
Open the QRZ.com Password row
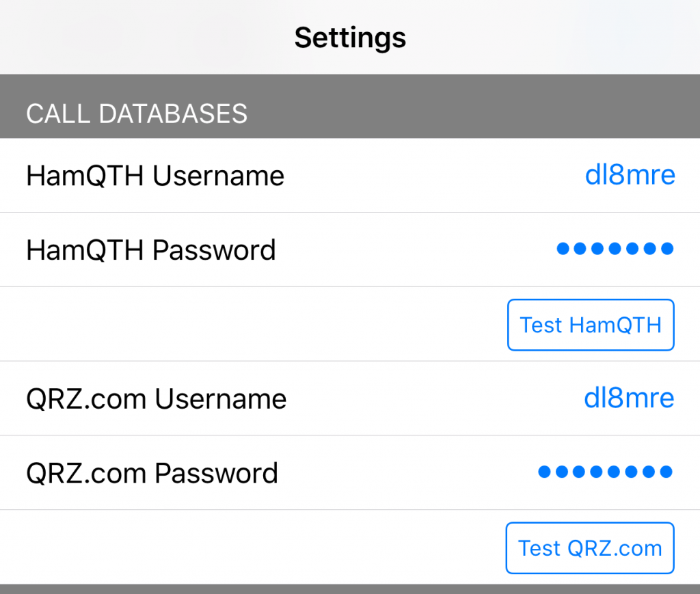tap(350, 472)
